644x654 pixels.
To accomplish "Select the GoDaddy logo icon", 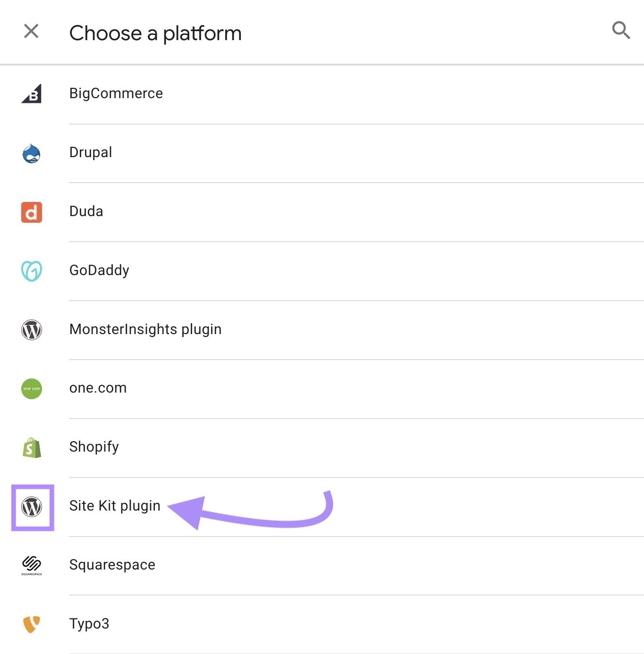I will click(x=31, y=270).
